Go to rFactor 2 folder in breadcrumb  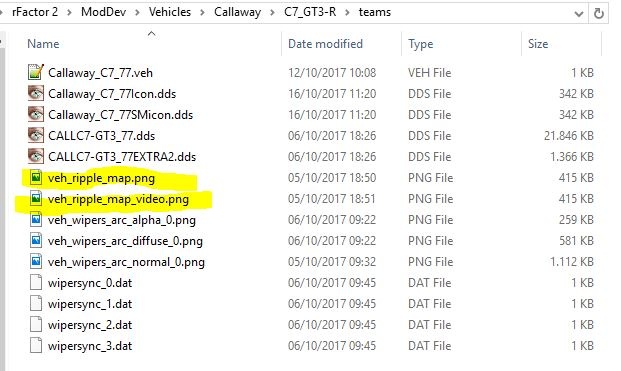point(35,12)
